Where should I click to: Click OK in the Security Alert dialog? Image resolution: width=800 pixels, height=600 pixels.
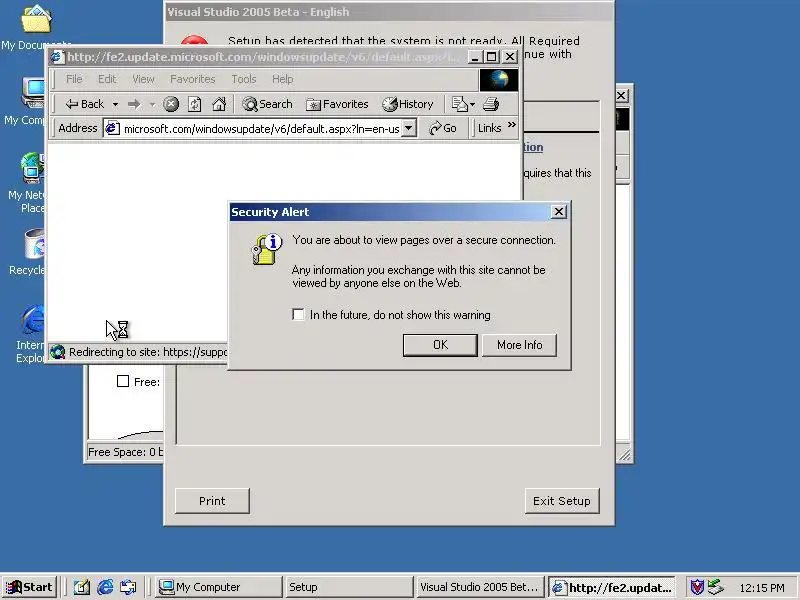pos(440,345)
